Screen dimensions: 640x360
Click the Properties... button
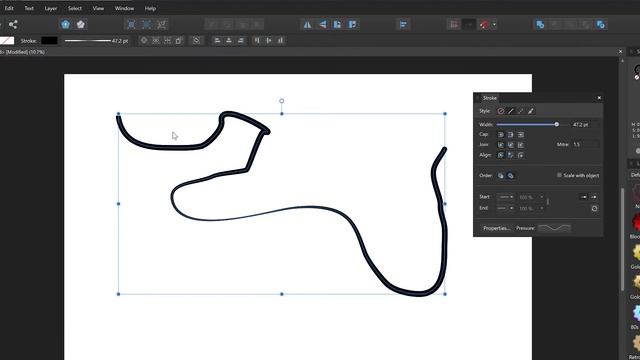coord(496,228)
